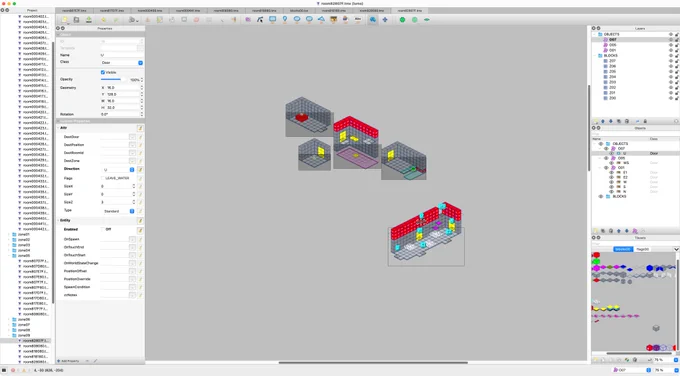Select the blocks00 tileset tab
Image resolution: width=680 pixels, height=376 pixels.
tap(623, 249)
